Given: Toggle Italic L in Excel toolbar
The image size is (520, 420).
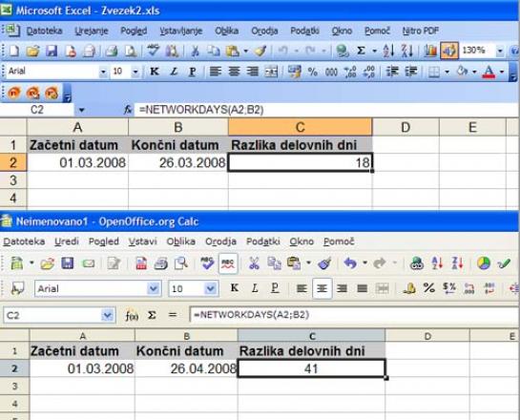Looking at the screenshot, I should (x=174, y=72).
